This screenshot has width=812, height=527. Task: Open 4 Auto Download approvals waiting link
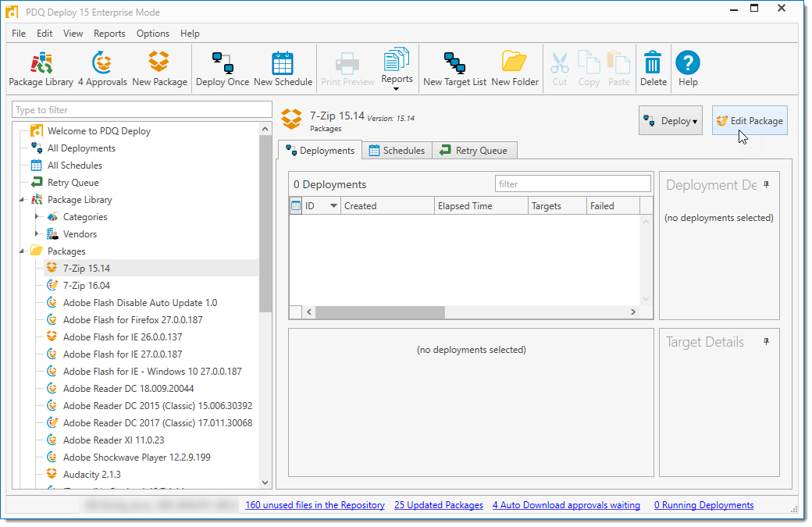click(x=566, y=504)
